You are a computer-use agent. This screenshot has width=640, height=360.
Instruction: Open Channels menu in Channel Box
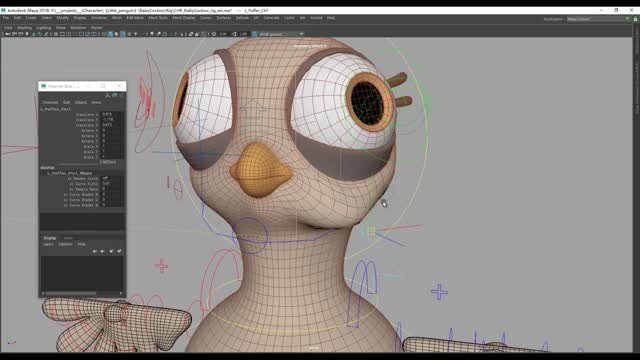pos(50,102)
